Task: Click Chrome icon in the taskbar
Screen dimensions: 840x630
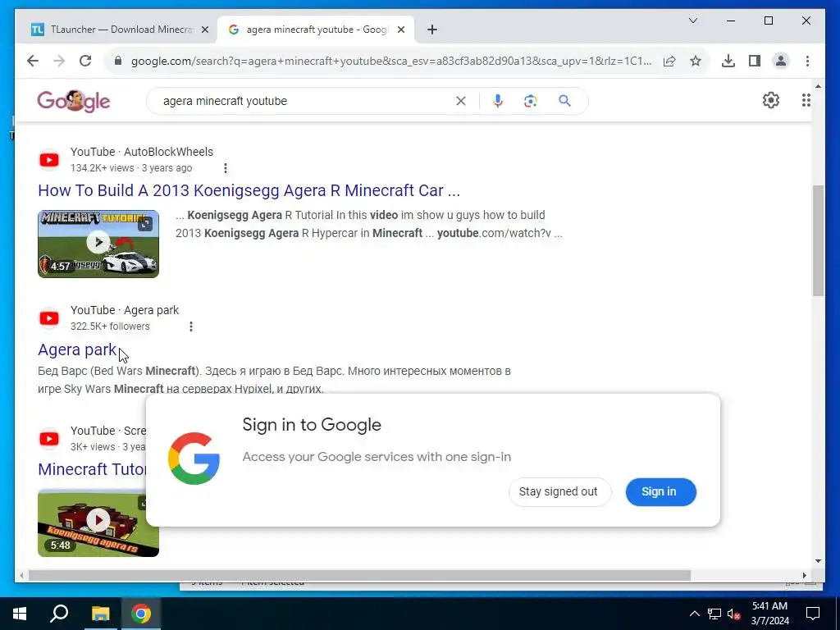Action: (x=141, y=614)
